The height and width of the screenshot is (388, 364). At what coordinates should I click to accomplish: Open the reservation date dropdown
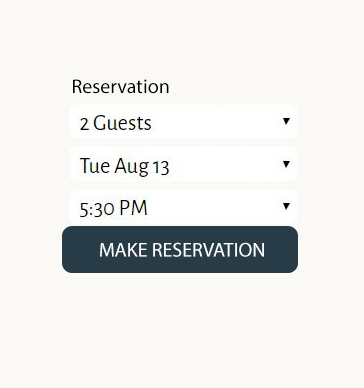(183, 164)
